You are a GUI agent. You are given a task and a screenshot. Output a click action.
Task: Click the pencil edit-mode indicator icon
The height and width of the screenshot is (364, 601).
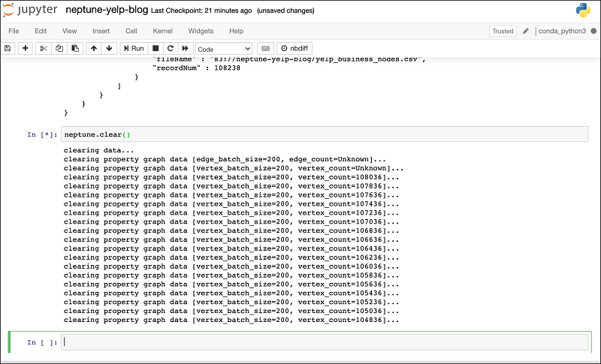point(526,31)
